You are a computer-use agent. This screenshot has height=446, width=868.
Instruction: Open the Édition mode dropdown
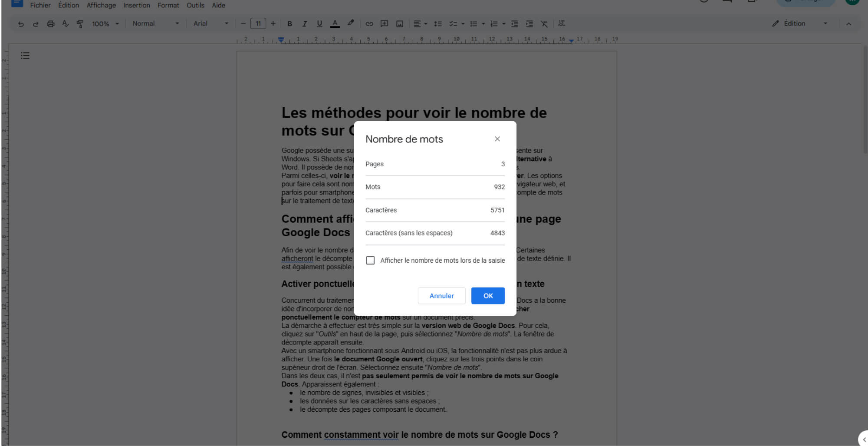pos(799,23)
